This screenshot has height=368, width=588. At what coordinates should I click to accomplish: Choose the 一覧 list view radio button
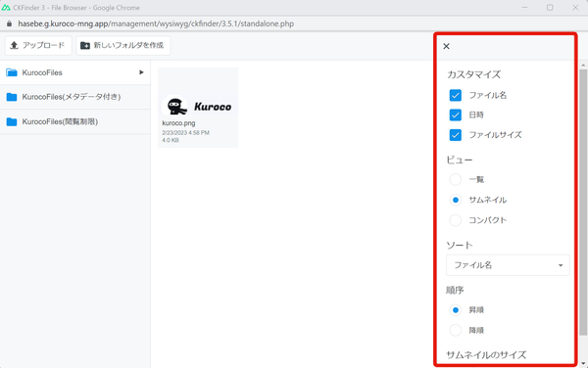click(456, 180)
